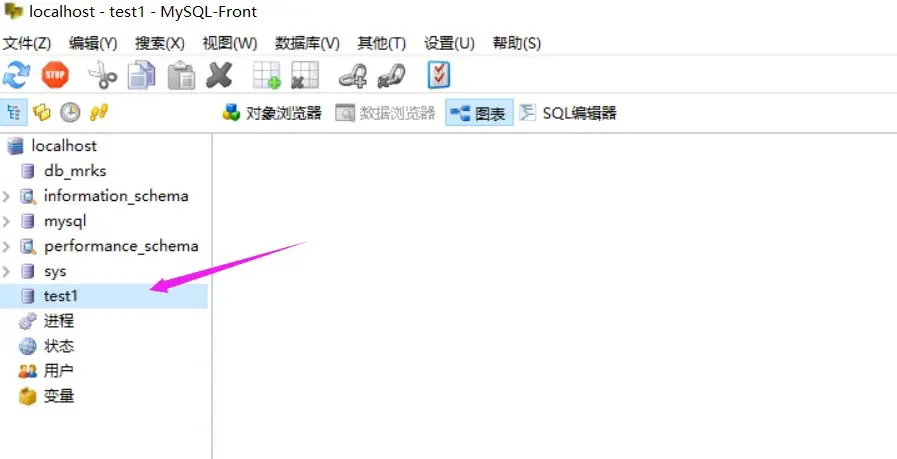Select the mysql database row
The image size is (897, 459).
point(53,221)
